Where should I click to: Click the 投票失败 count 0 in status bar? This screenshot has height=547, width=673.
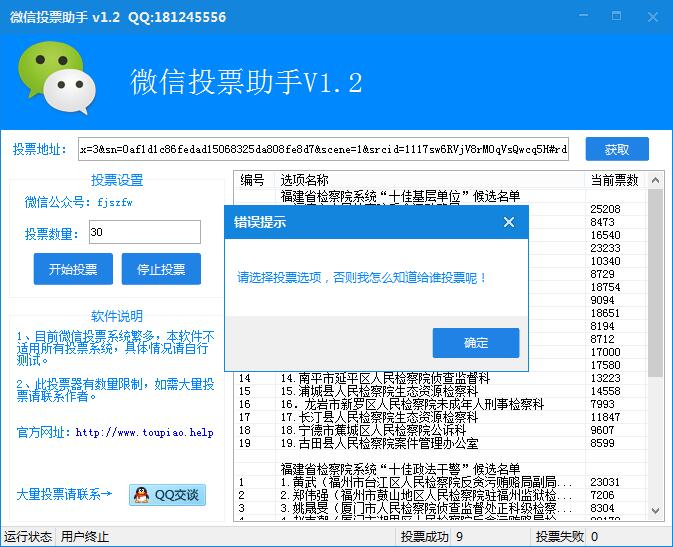594,537
